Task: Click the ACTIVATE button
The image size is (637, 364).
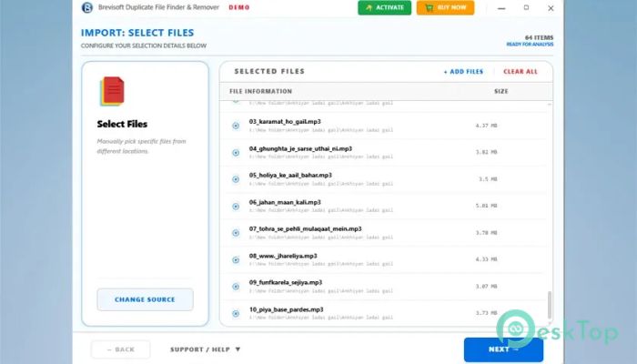Action: point(384,7)
